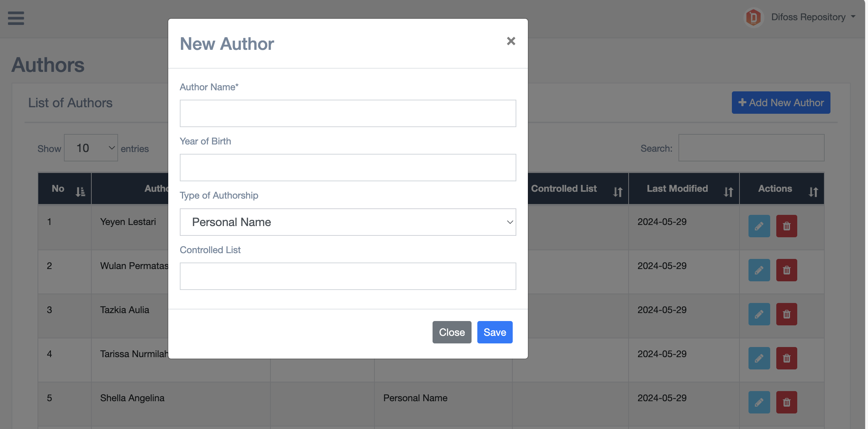
Task: Close the New Author dialog with X
Action: 511,41
